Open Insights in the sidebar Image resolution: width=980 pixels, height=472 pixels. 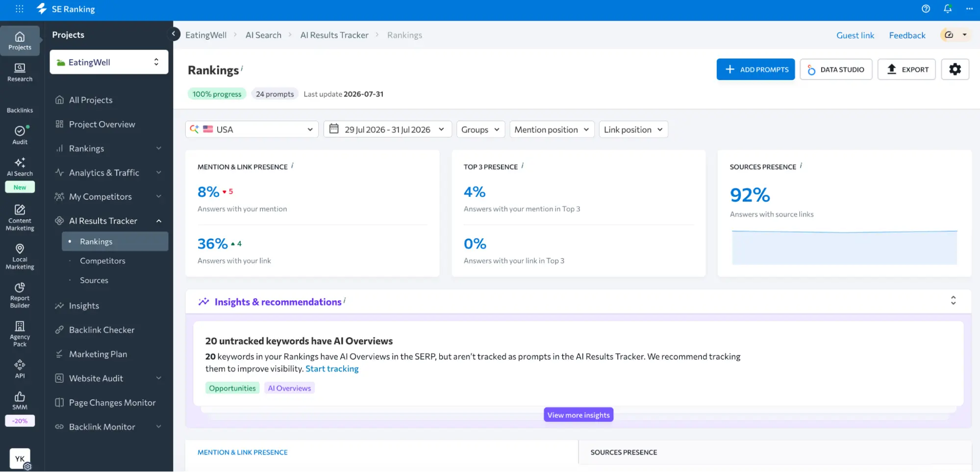[84, 306]
